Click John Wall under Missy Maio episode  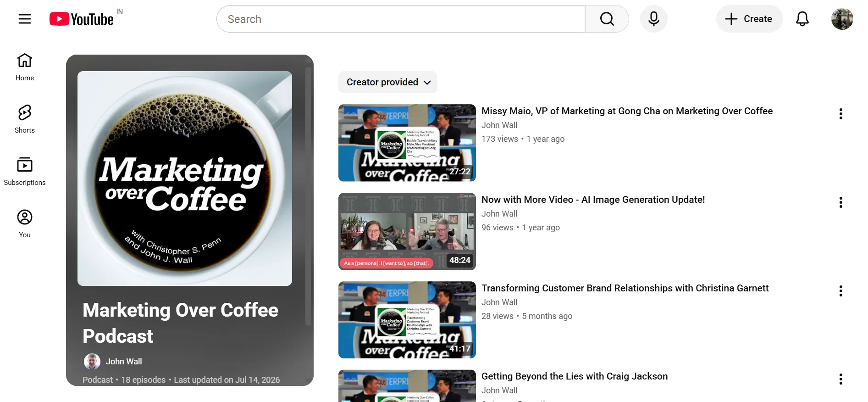click(499, 125)
